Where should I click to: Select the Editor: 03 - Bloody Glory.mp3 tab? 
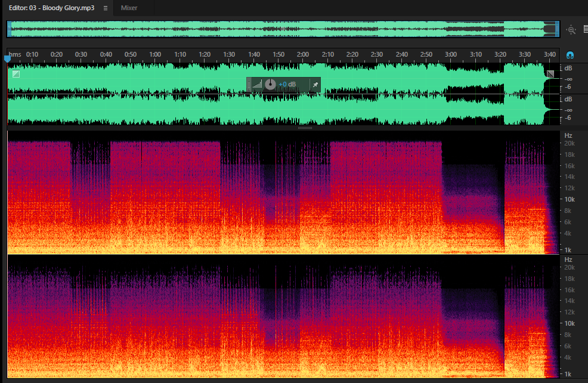tap(52, 8)
